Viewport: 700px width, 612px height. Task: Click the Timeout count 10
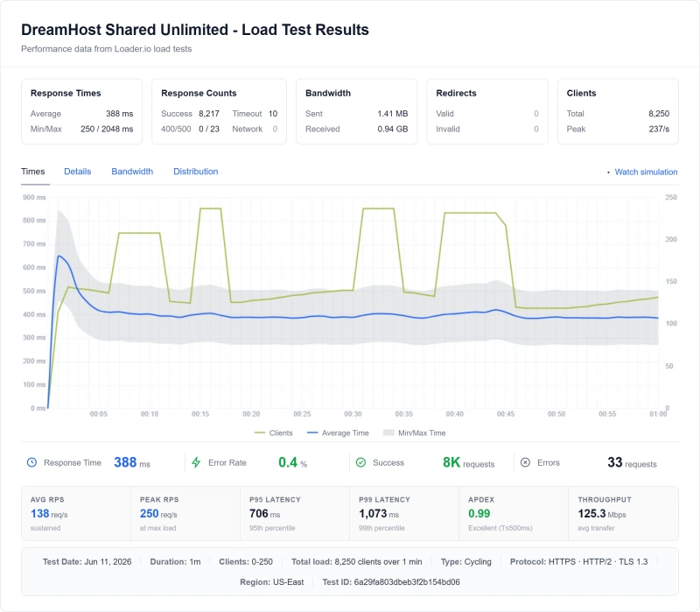click(273, 114)
